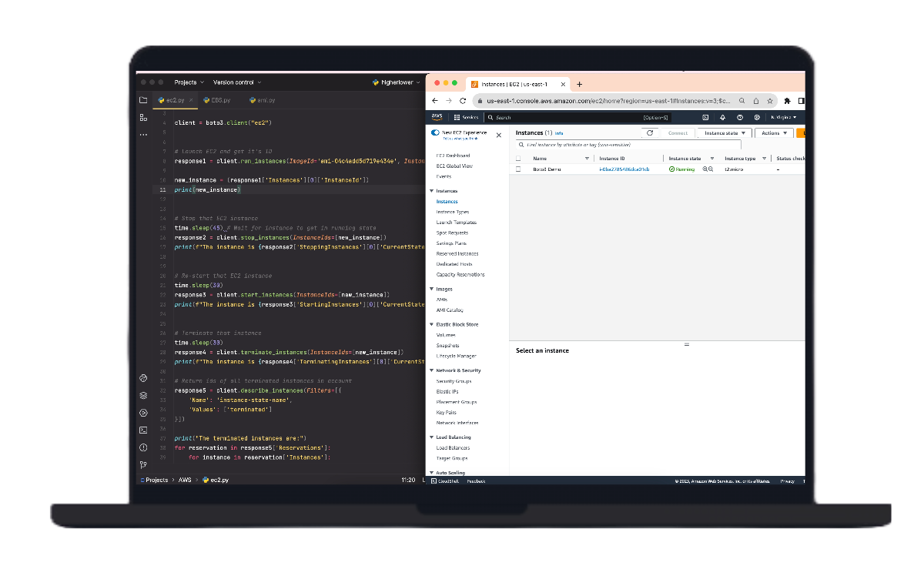This screenshot has width=924, height=576.
Task: Open EC2 Dashboard in sidebar
Action: pos(453,156)
